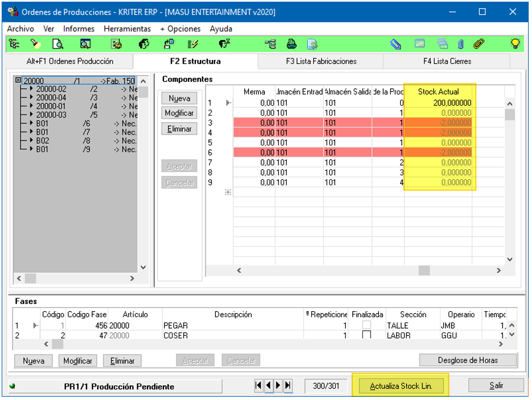
Task: Click the 300/301 record counter field
Action: (x=326, y=386)
